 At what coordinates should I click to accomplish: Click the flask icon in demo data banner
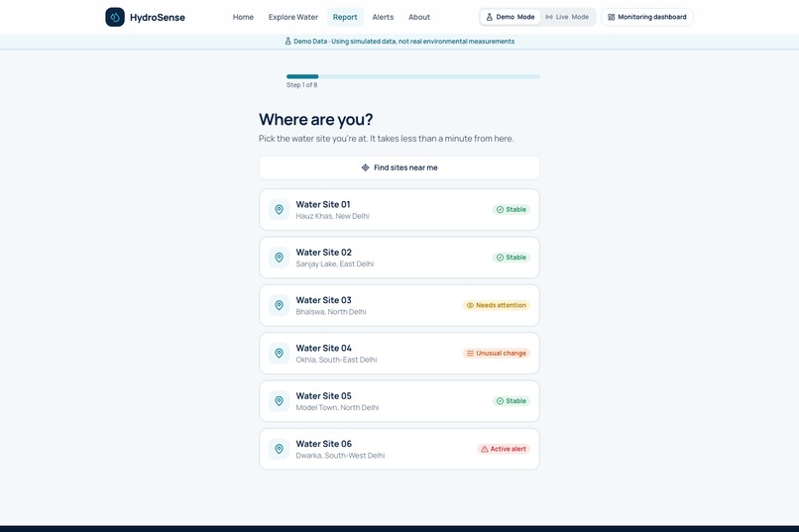[x=287, y=42]
